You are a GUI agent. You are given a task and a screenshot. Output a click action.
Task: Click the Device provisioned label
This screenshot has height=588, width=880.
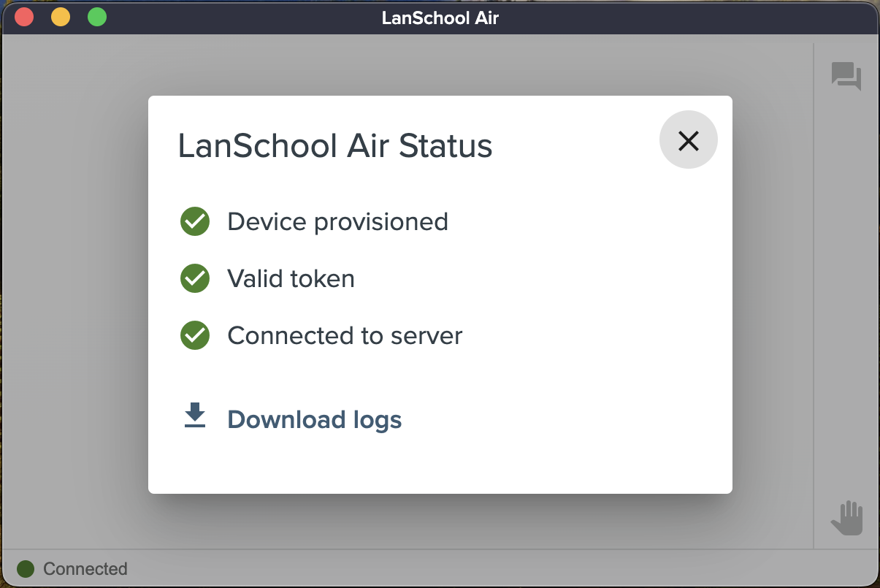[337, 221]
